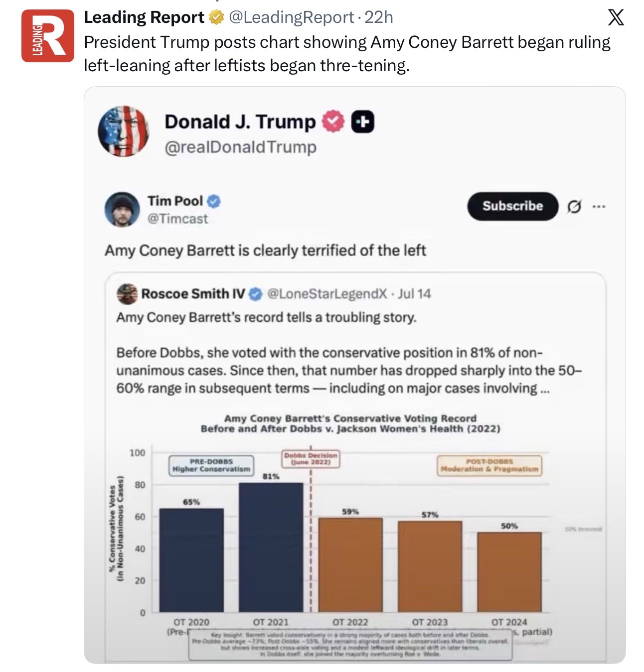Open the three-dot more options menu

click(x=599, y=206)
